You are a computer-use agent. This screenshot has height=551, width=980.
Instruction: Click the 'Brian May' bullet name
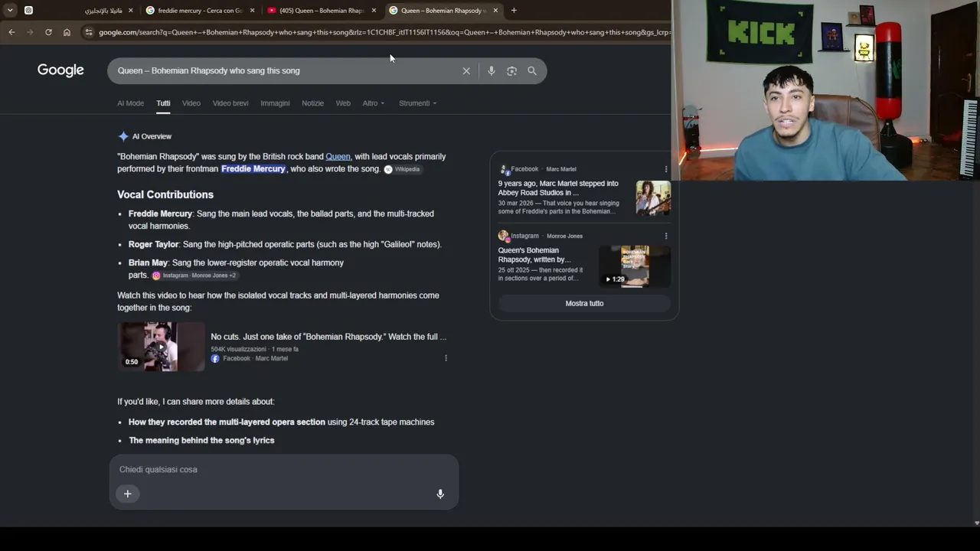pyautogui.click(x=148, y=262)
